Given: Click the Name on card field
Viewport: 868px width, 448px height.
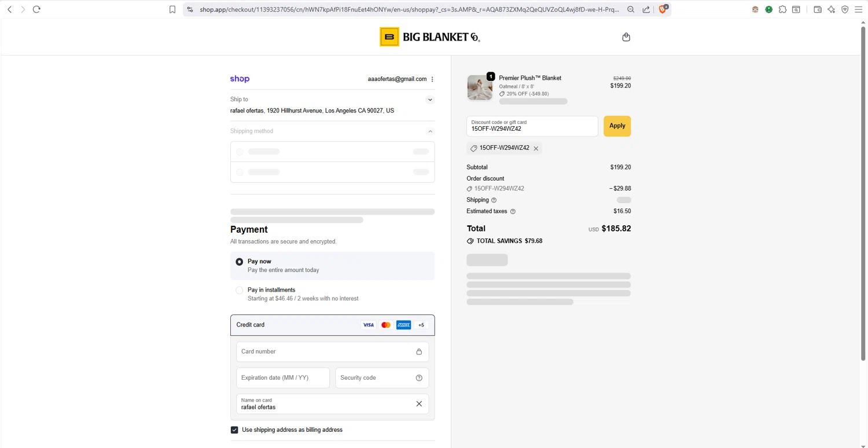Looking at the screenshot, I should [x=332, y=404].
